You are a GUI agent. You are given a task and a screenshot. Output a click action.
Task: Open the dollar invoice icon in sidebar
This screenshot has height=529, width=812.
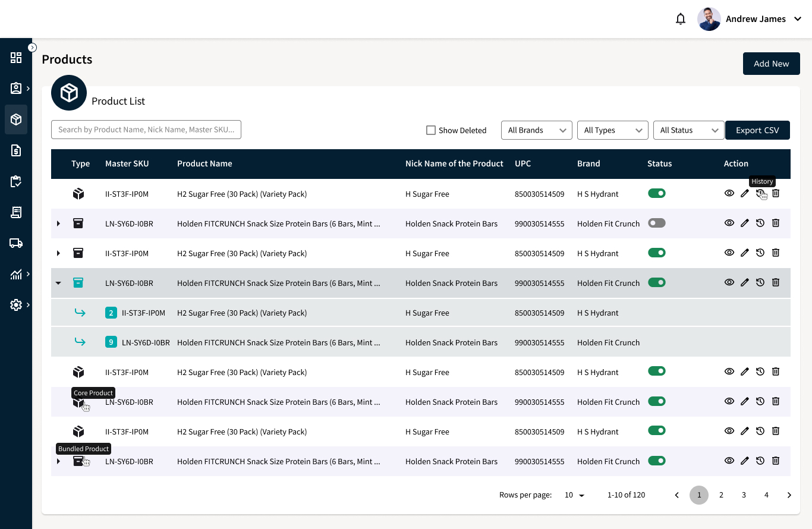point(16,150)
